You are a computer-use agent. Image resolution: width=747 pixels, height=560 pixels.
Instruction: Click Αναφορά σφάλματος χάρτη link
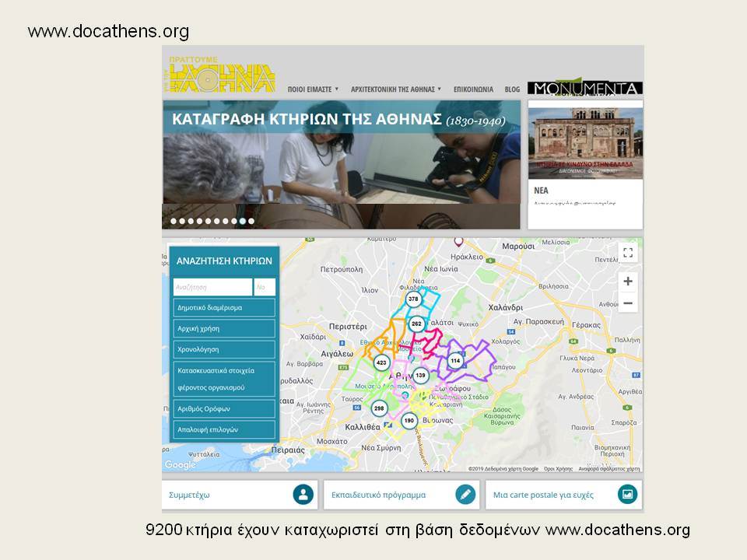(609, 469)
